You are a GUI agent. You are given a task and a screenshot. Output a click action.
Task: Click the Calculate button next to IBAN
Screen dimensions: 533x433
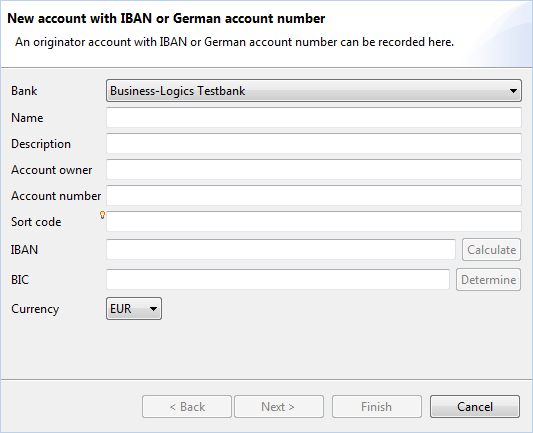491,250
